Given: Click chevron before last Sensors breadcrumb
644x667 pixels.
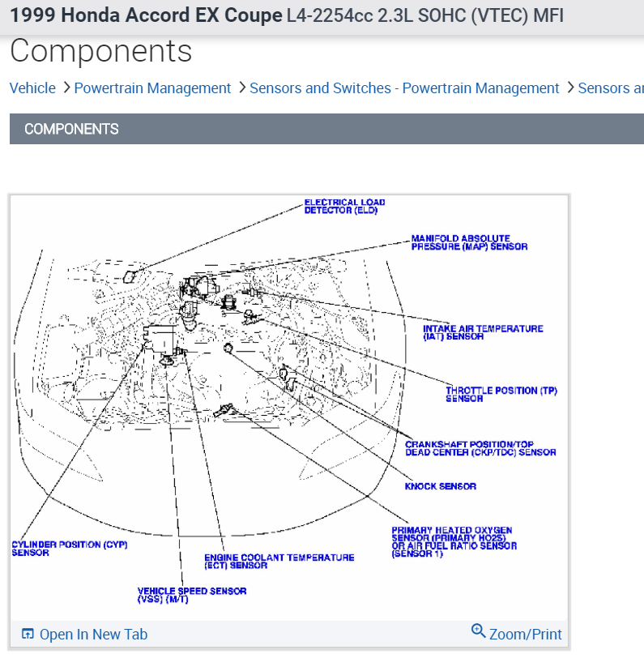Looking at the screenshot, I should [570, 88].
